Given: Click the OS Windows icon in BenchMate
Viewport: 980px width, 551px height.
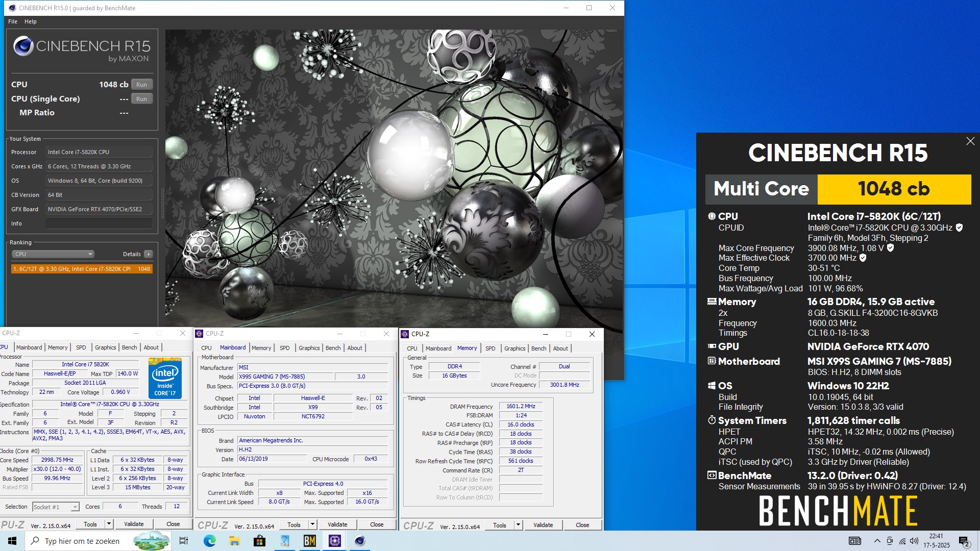Looking at the screenshot, I should 712,386.
